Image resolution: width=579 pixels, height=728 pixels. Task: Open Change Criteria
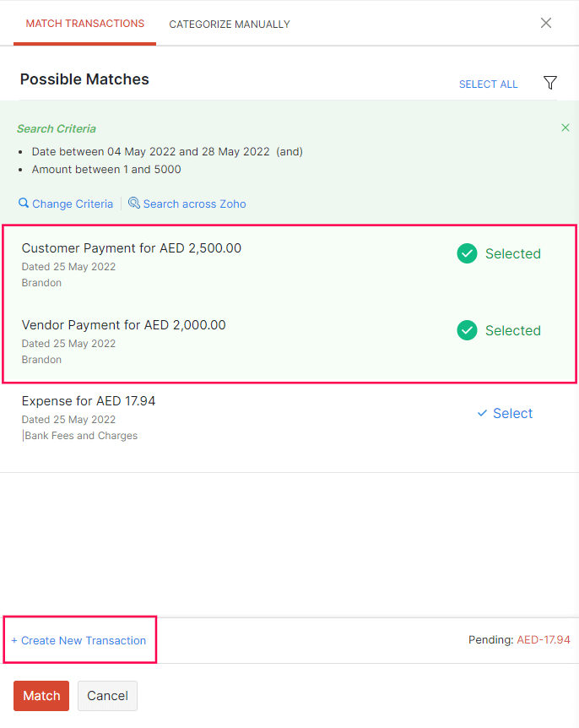pyautogui.click(x=73, y=204)
